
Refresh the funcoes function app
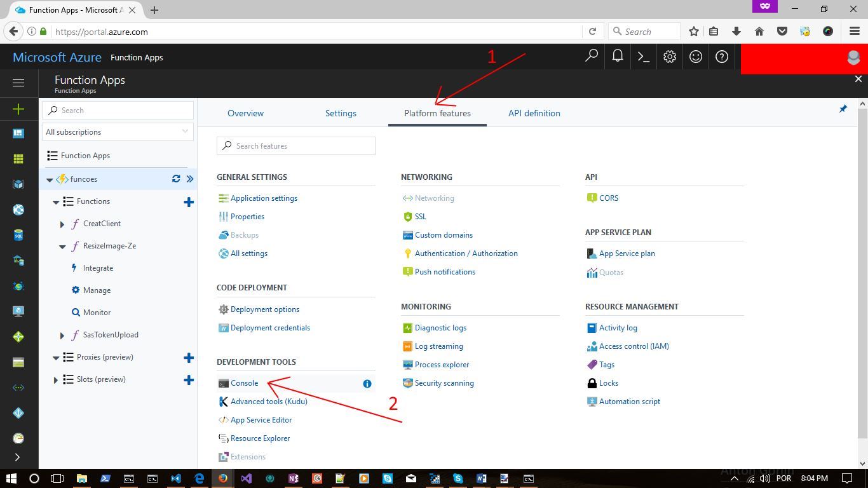tap(176, 179)
